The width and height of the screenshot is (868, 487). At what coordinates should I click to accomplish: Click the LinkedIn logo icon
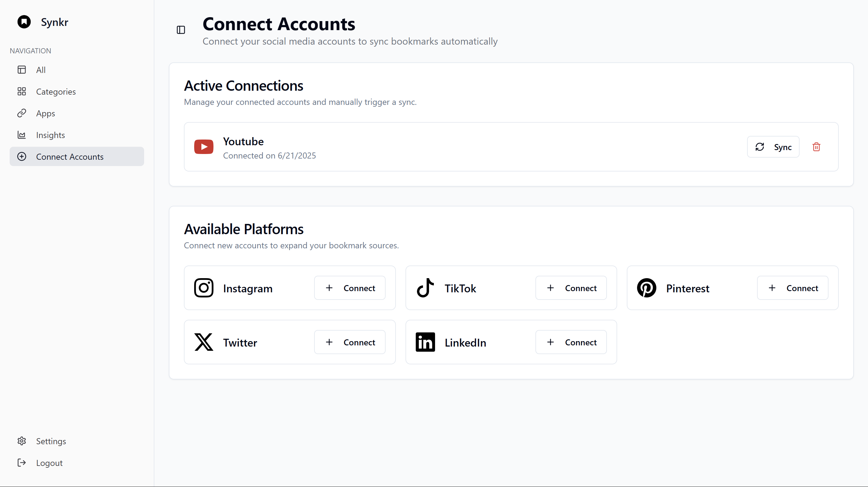click(425, 342)
